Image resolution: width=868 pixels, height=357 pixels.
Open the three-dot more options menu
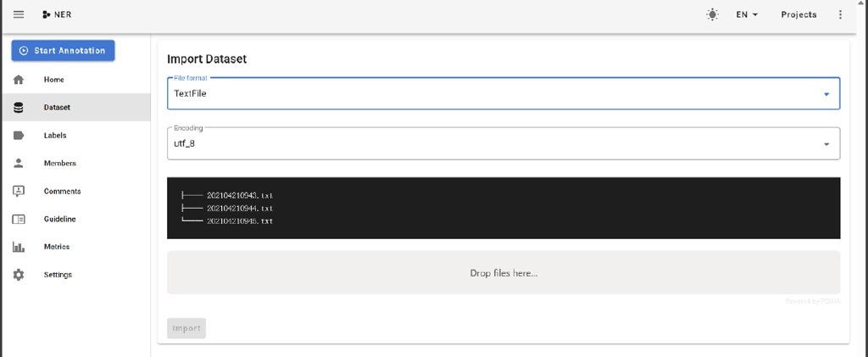840,14
